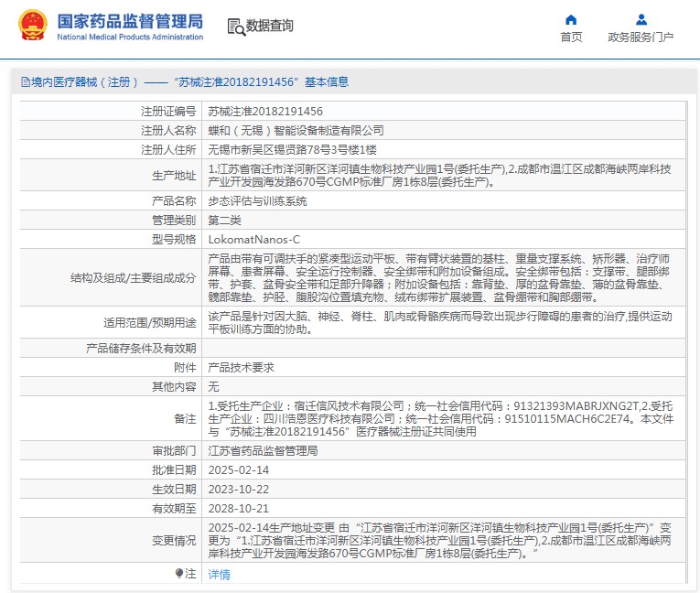Click the 产品名称 label

174,201
